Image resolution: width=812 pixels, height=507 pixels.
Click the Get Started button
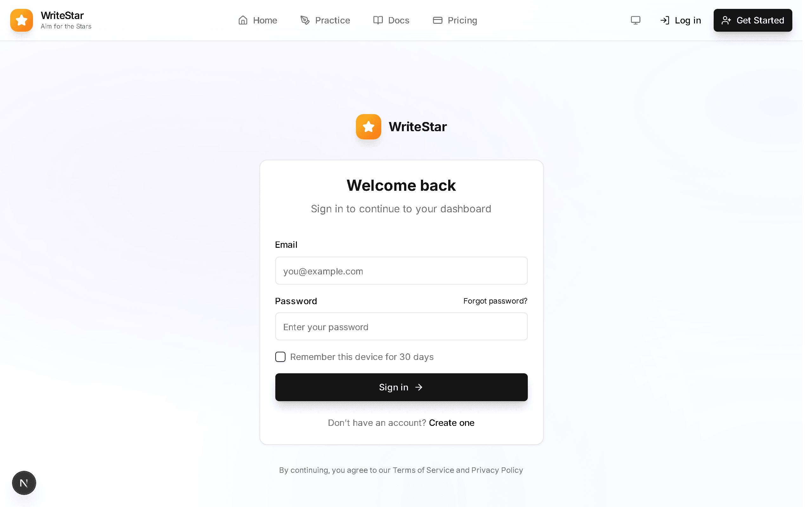[753, 20]
